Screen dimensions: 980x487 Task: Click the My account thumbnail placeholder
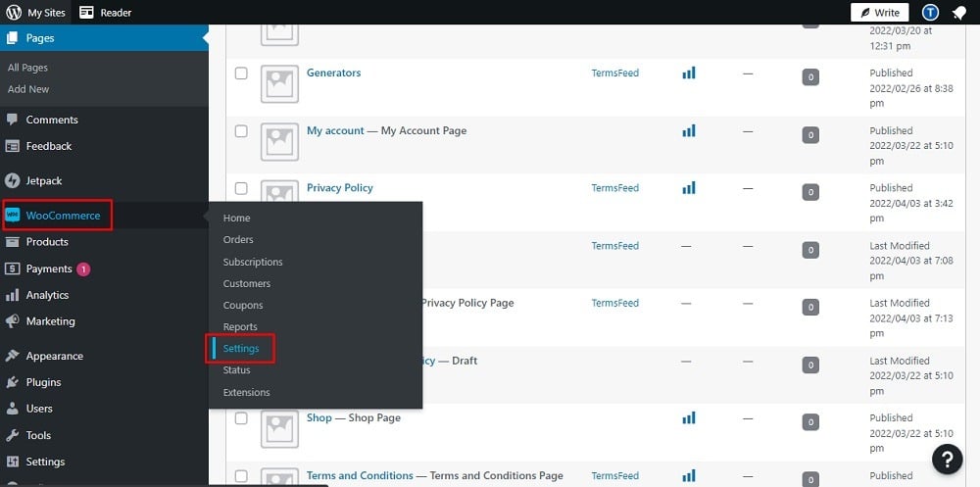pyautogui.click(x=279, y=141)
